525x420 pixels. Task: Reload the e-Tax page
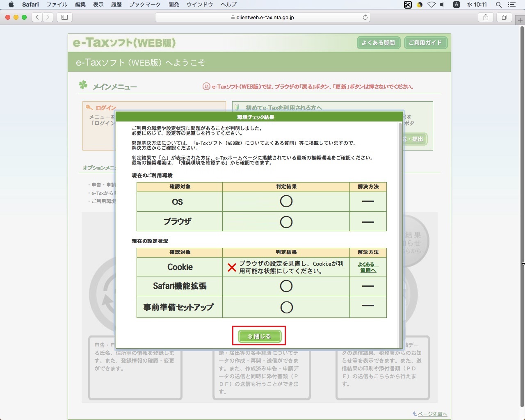tap(365, 17)
